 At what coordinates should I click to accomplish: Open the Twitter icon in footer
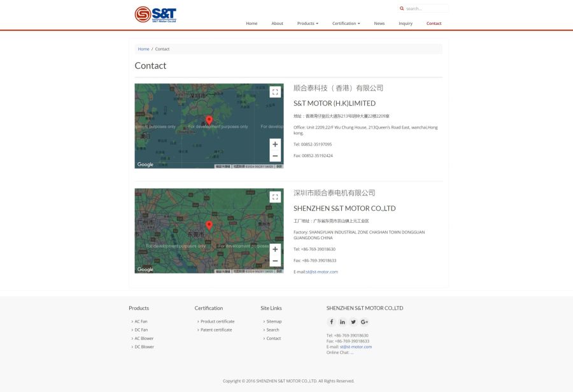coord(353,322)
